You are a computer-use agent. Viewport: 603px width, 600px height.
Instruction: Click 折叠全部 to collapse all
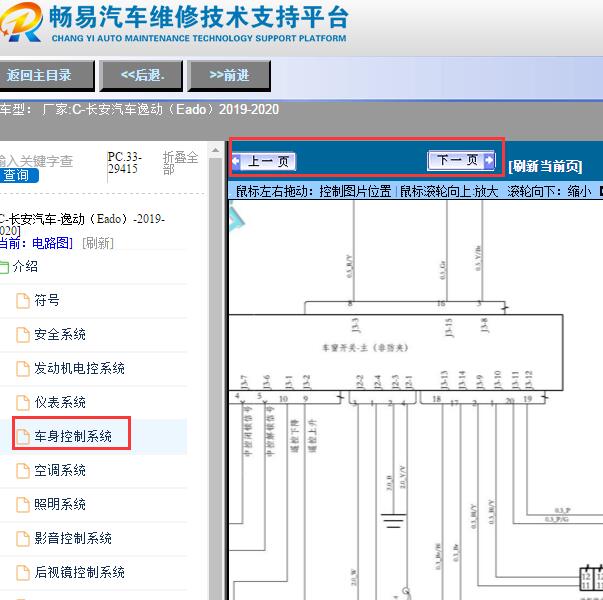point(180,163)
